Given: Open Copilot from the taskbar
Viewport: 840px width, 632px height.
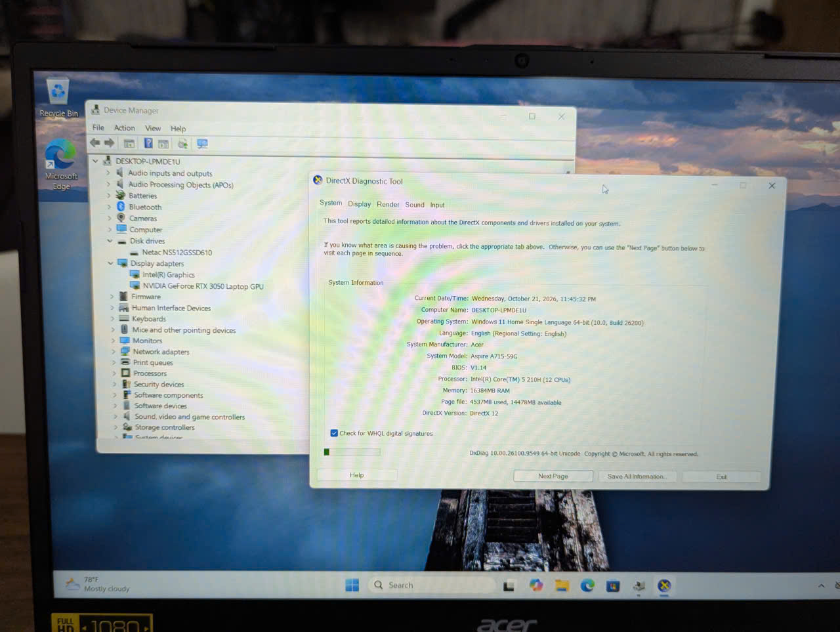Looking at the screenshot, I should point(536,585).
